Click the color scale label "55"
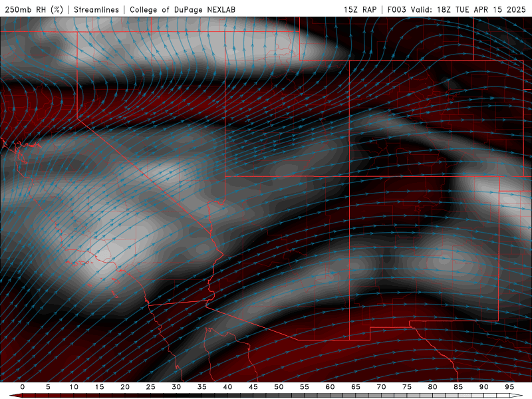532x399 pixels. [305, 387]
